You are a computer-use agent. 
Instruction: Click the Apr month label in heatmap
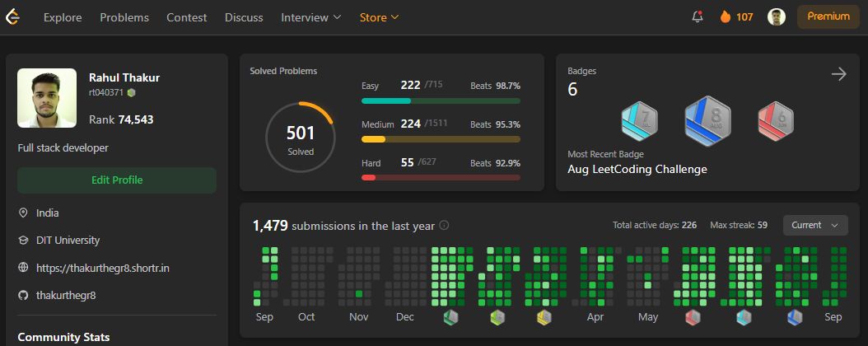595,316
